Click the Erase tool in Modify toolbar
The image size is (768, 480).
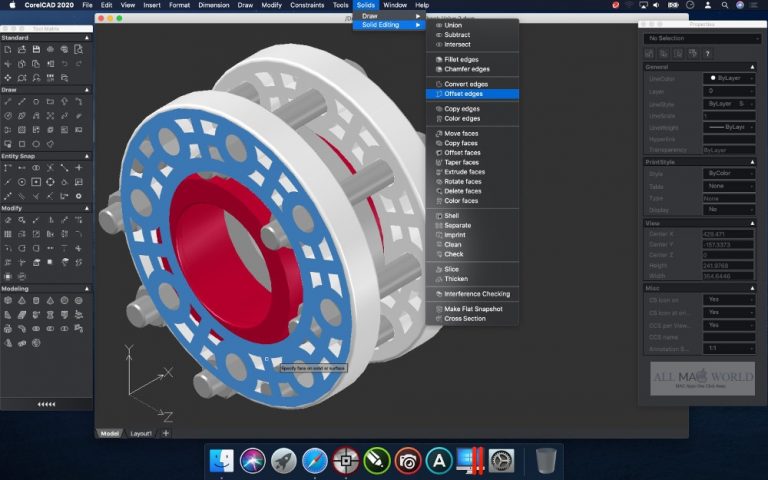tap(7, 220)
